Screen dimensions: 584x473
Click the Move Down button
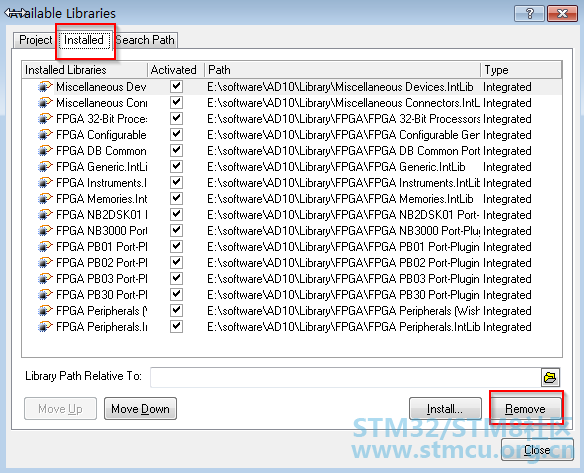pos(140,409)
